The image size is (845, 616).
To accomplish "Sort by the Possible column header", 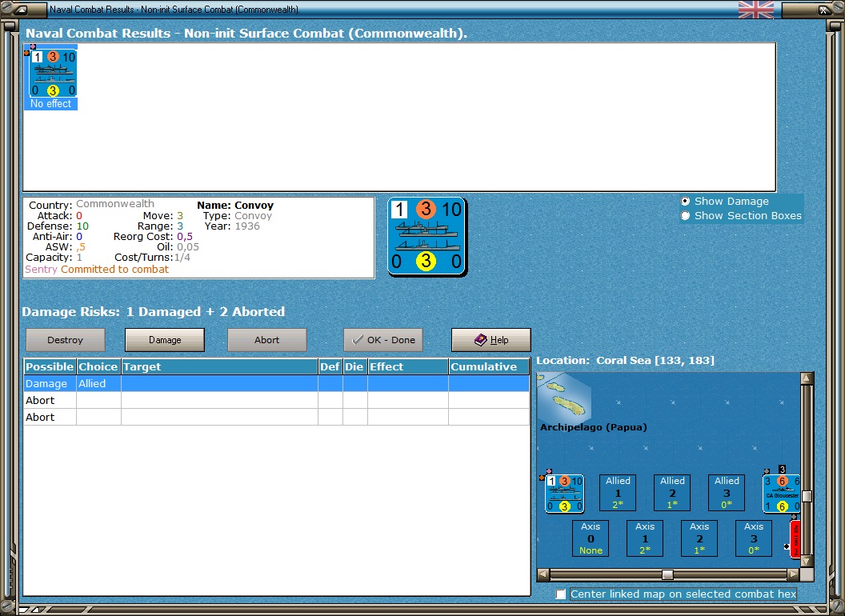I will coord(50,366).
